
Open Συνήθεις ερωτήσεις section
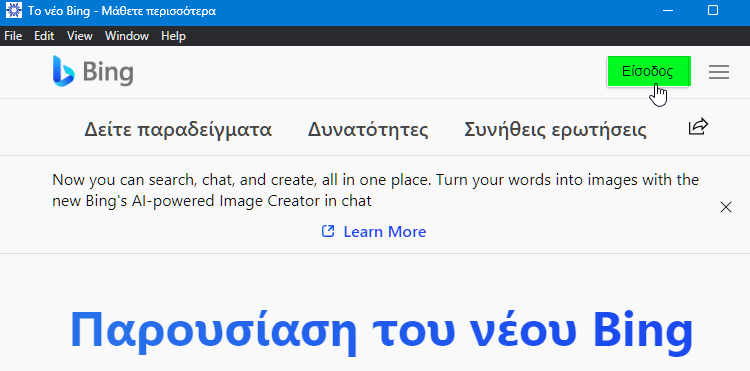555,129
